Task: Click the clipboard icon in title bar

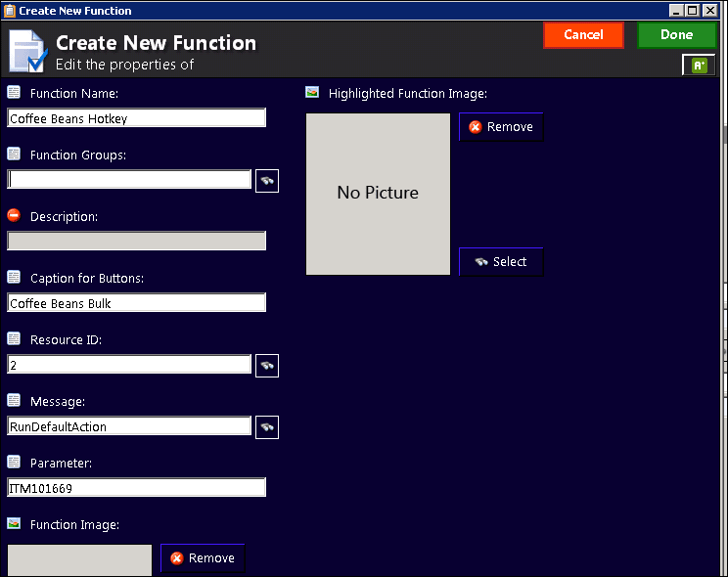Action: (x=9, y=10)
